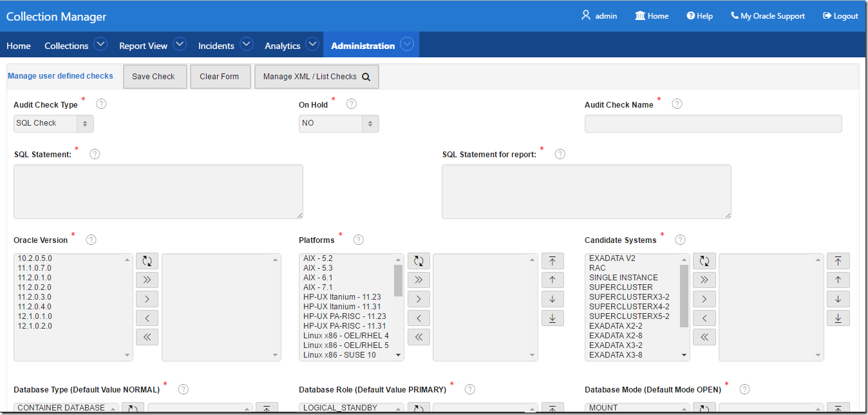This screenshot has height=415, width=868.
Task: Click move-to-bottom arrow for Candidate Systems
Action: [838, 318]
